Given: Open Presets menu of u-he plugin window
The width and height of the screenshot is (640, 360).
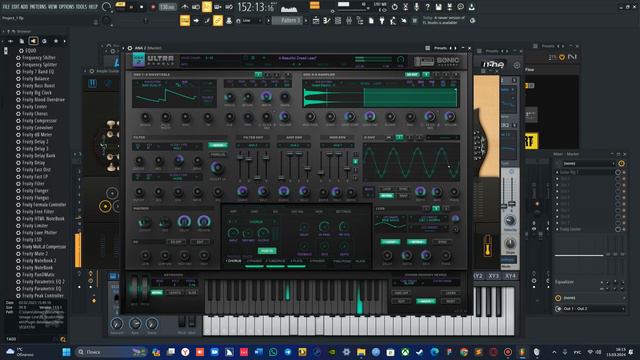Looking at the screenshot, I should tap(492, 51).
